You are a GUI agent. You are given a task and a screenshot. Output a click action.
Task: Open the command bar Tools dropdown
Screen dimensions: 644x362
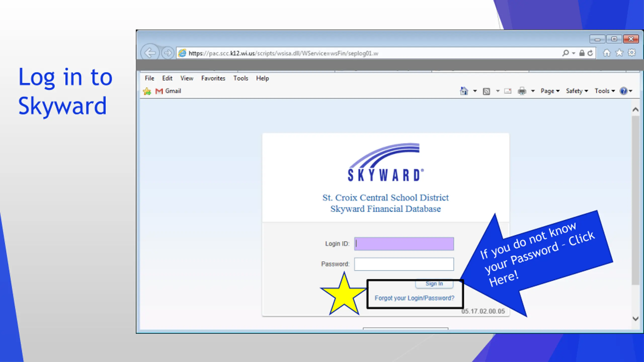coord(605,91)
